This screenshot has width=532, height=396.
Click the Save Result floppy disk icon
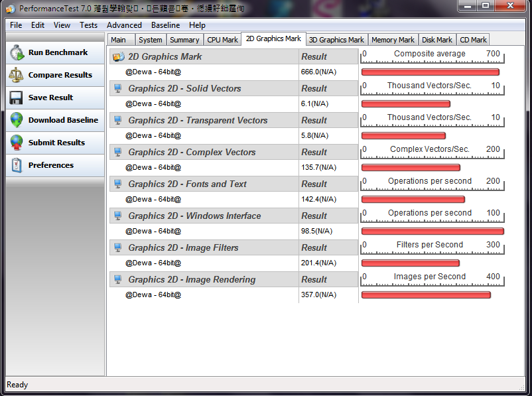17,98
